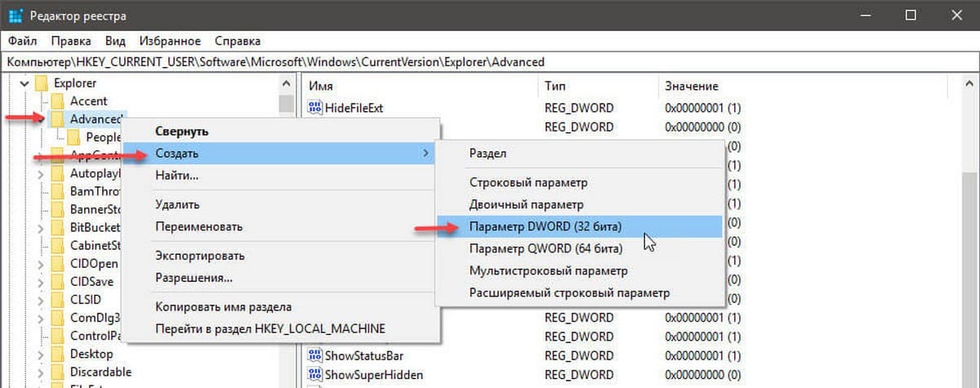Expand the Autoplay tree node
The height and width of the screenshot is (388, 980).
(40, 173)
